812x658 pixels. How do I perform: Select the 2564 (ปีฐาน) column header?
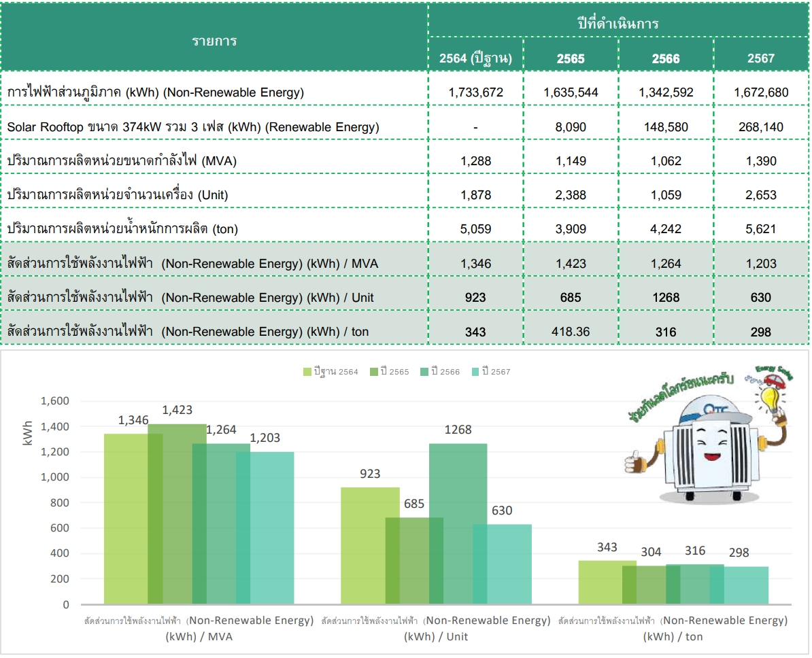pos(475,58)
